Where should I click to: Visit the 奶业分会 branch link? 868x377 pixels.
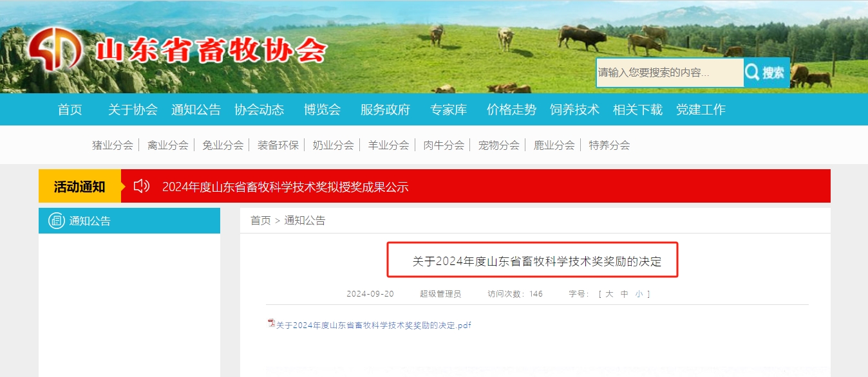333,145
